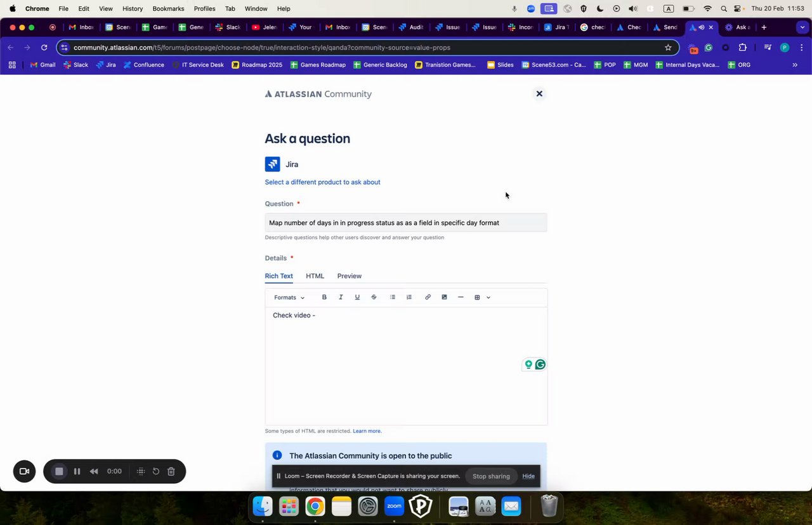812x525 pixels.
Task: Open the Confluence bookmark
Action: (x=144, y=65)
